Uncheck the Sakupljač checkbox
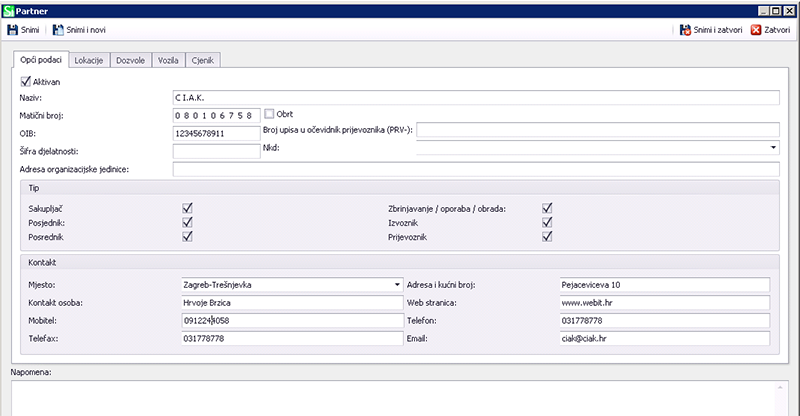The height and width of the screenshot is (416, 800). coord(187,208)
